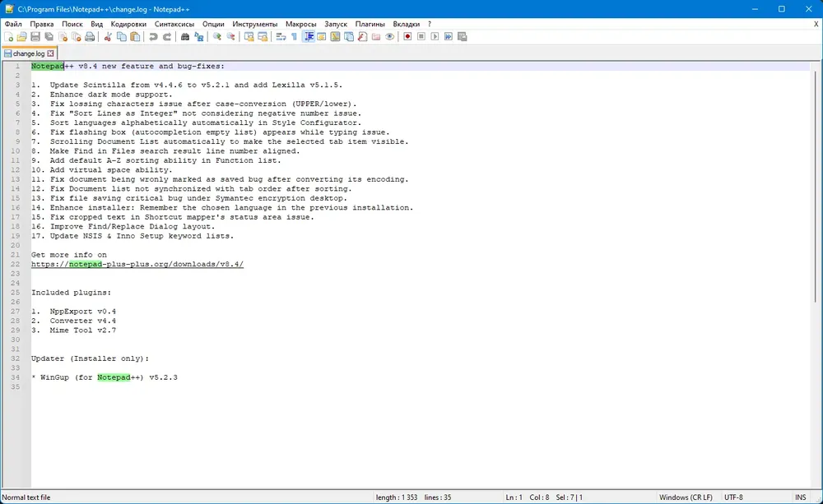Click the 'length : 1 353' status text
This screenshot has height=504, width=823.
397,497
